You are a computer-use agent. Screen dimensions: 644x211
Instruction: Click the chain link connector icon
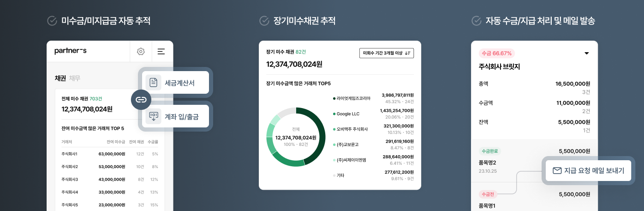point(141,99)
